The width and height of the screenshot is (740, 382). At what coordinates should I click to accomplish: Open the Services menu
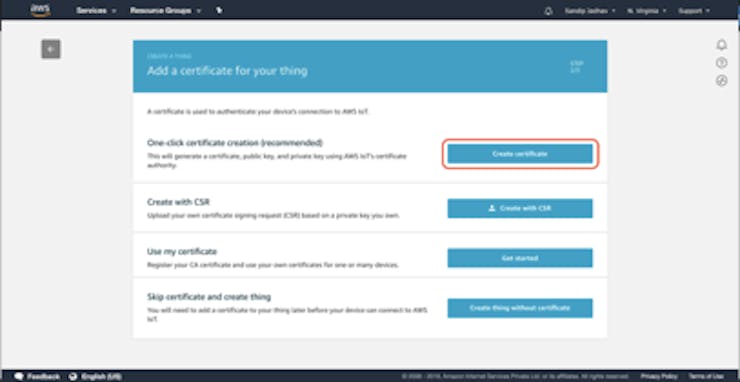pos(96,10)
